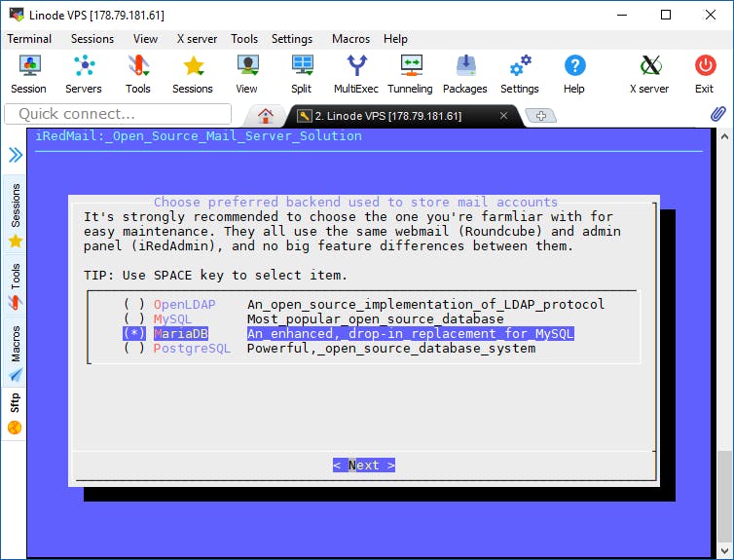Click 'An_enhanced,_drop-in_replacement_for_MySQL' text
The height and width of the screenshot is (560, 734).
tap(410, 333)
